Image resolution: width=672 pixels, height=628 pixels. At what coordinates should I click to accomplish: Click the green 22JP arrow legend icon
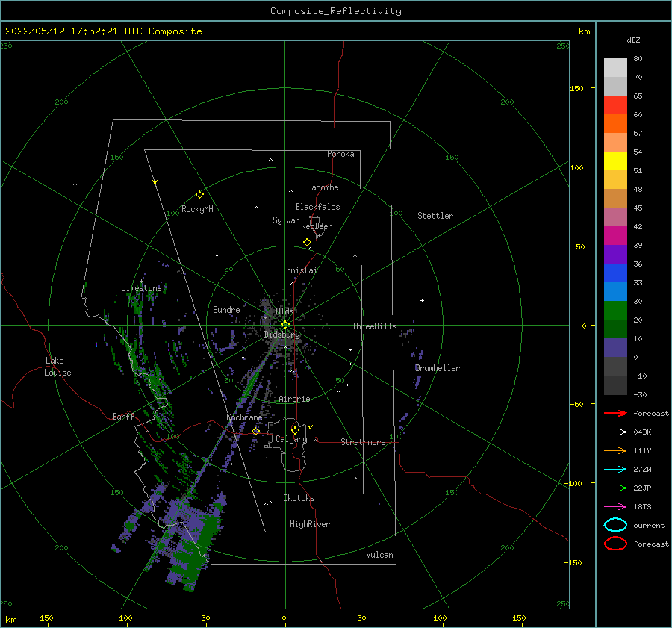click(615, 488)
